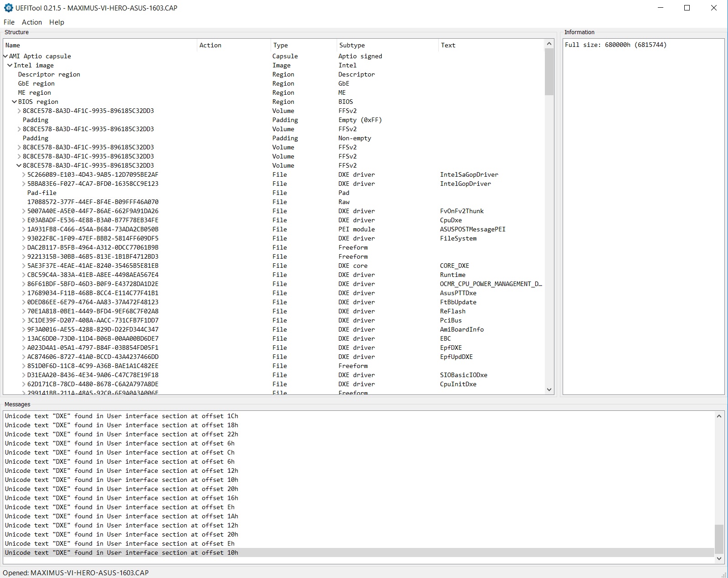
Task: Expand the 62D171CB CpuInitDxe file
Action: point(24,384)
